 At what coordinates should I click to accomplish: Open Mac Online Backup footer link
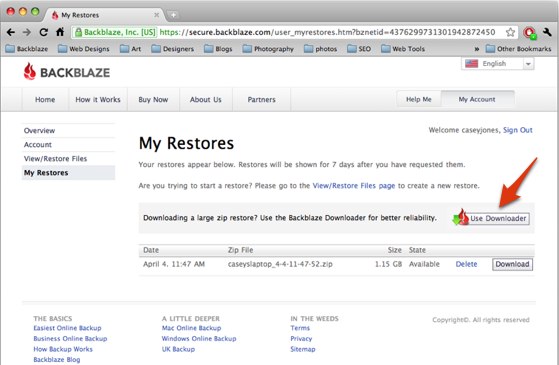point(191,328)
